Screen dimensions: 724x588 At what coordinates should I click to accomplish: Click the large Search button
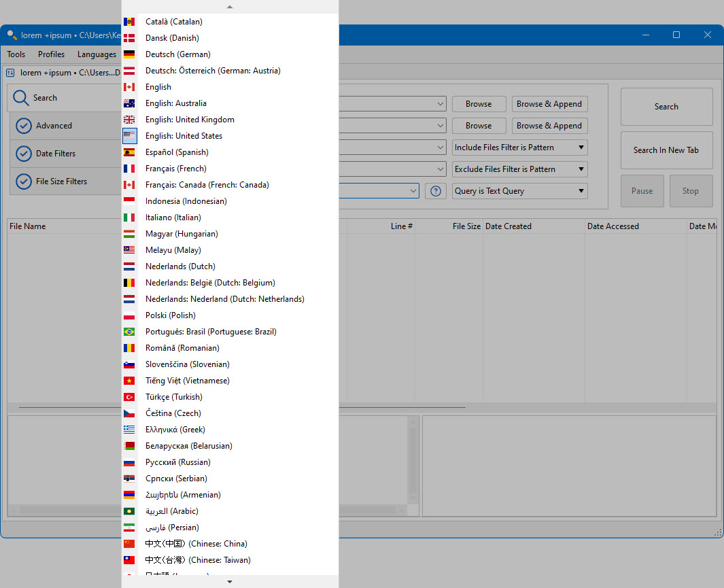tap(666, 107)
